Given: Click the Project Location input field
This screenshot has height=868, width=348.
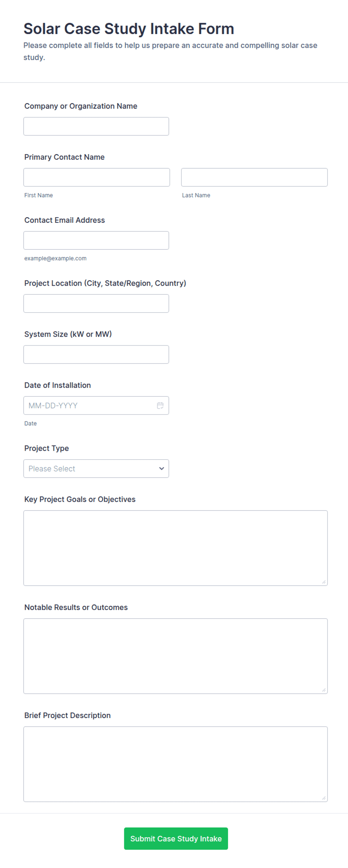Looking at the screenshot, I should 96,304.
